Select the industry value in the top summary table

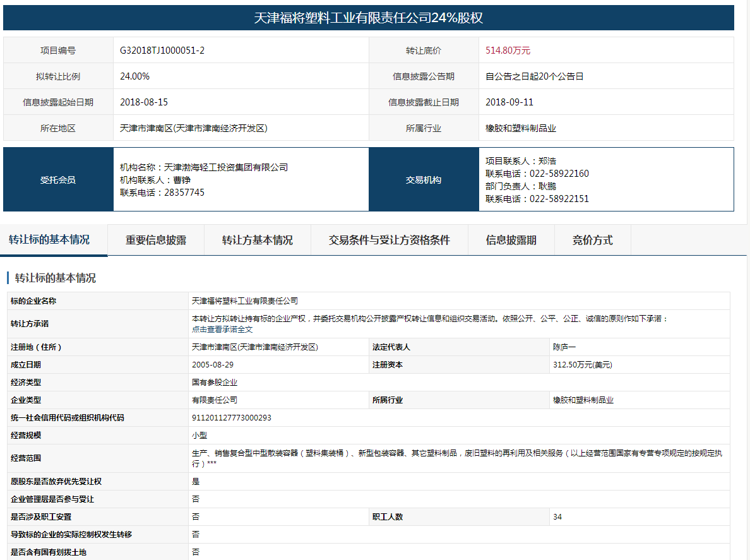[x=521, y=128]
